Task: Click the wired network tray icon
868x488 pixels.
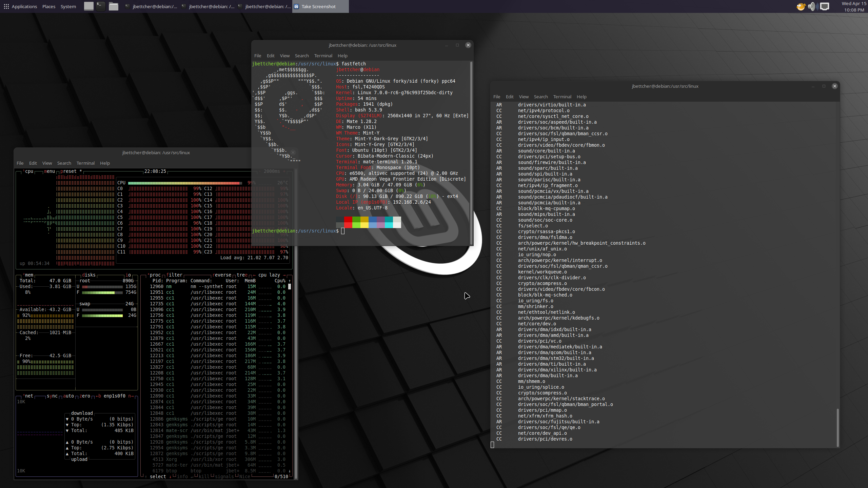Action: click(825, 6)
